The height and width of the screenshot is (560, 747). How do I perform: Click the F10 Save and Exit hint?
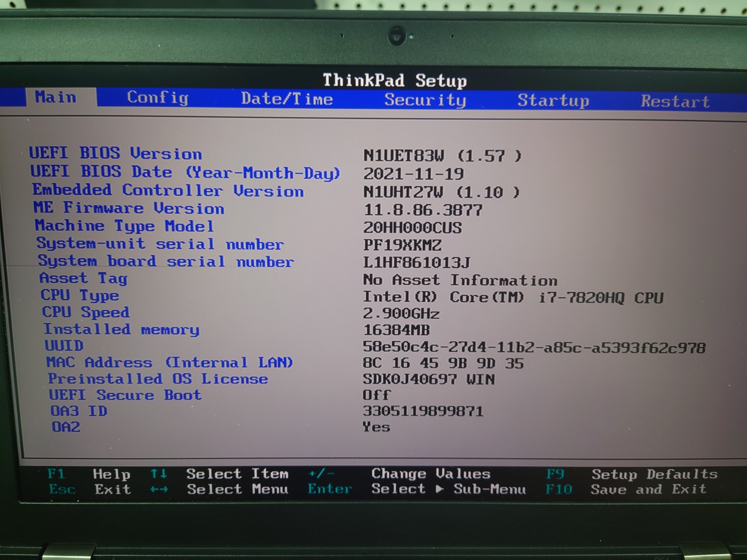(626, 490)
